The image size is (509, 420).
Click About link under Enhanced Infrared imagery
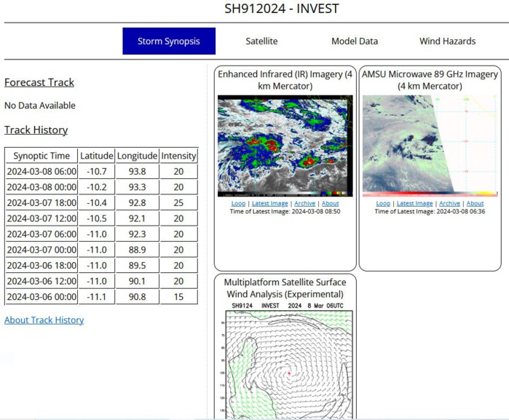pyautogui.click(x=330, y=204)
